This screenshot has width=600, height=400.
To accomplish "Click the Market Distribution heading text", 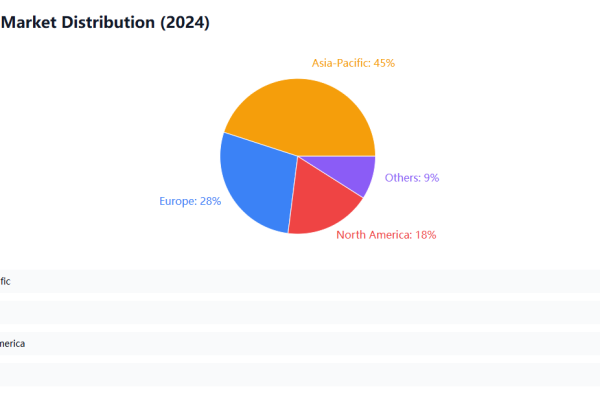I will 78,22.
